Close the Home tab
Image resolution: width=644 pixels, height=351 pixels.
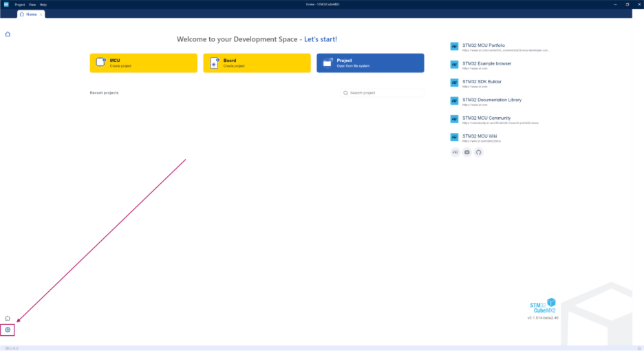[x=41, y=14]
